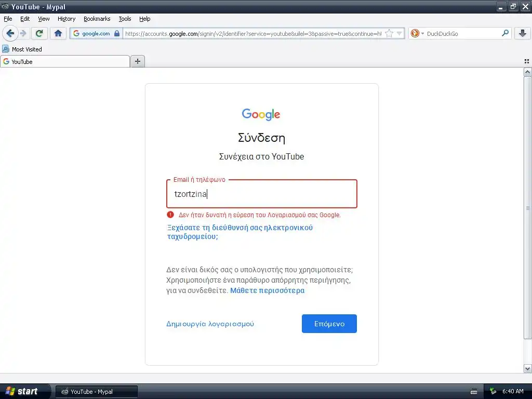This screenshot has width=532, height=399.
Task: Click the 6:40 AM system clock
Action: click(x=513, y=392)
